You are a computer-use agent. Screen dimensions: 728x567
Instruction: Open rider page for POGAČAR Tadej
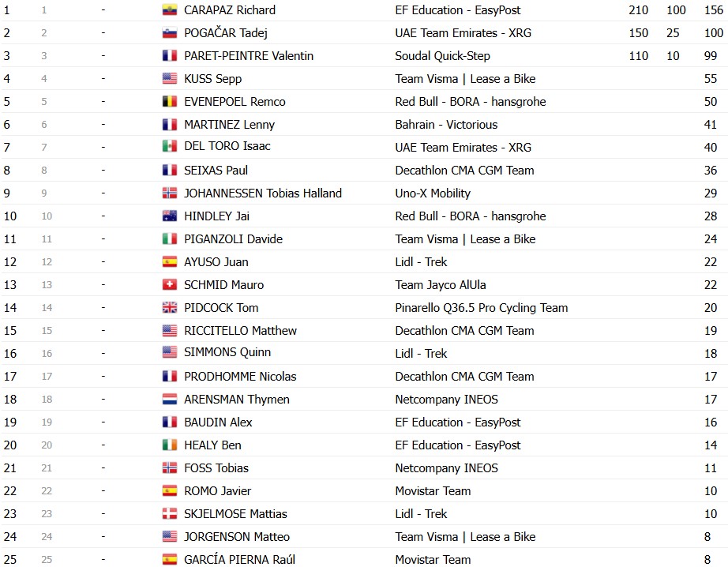226,33
